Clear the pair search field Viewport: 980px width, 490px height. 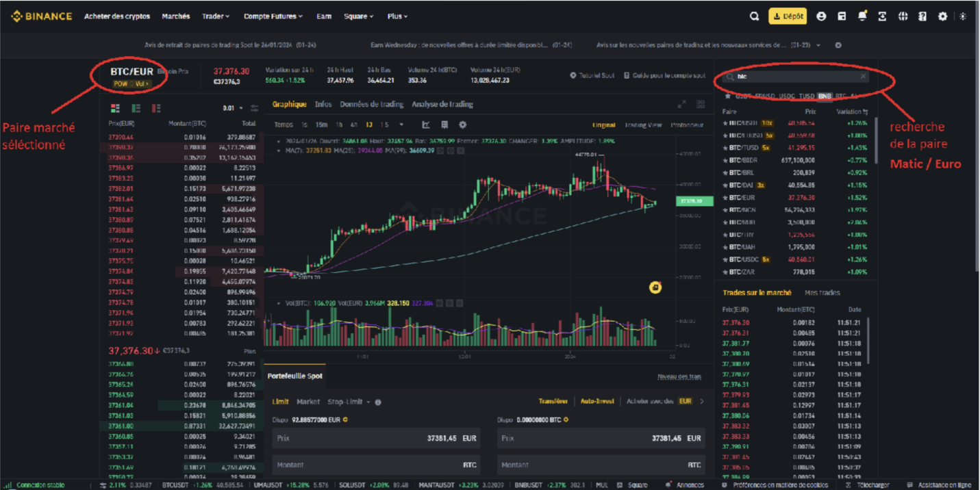(863, 77)
